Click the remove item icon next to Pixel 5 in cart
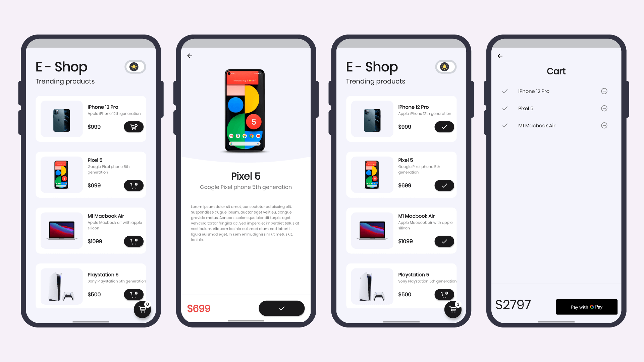 click(605, 108)
